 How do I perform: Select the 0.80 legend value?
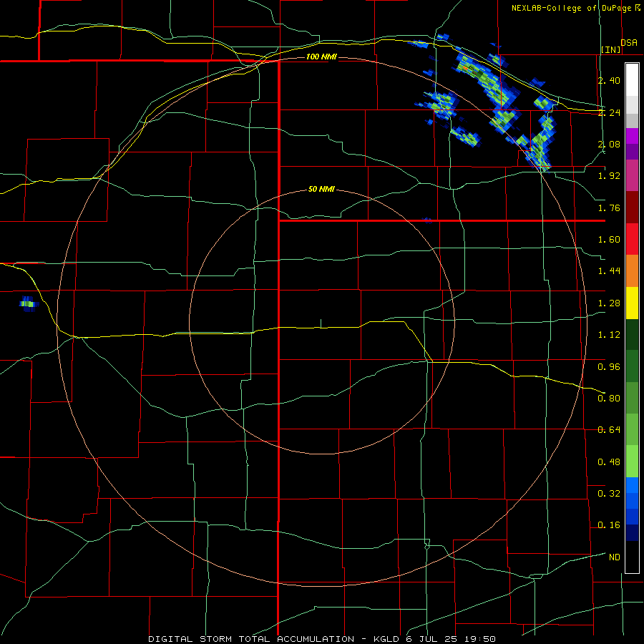(x=609, y=399)
